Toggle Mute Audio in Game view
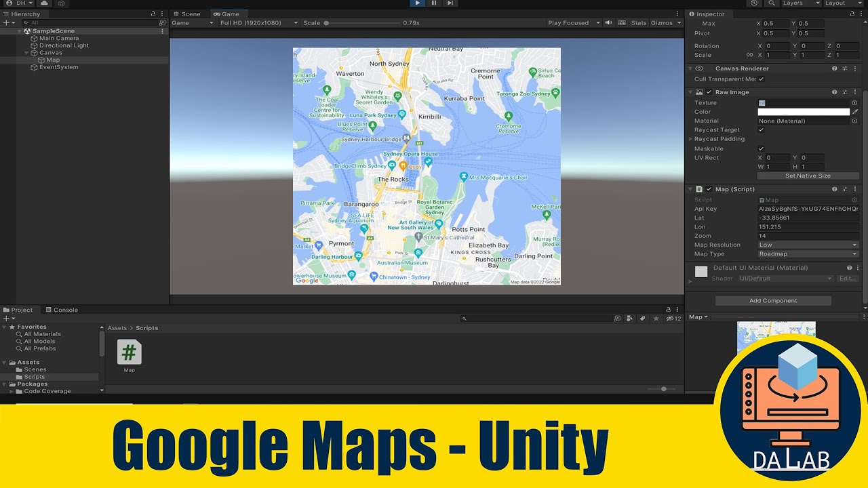 coord(609,22)
